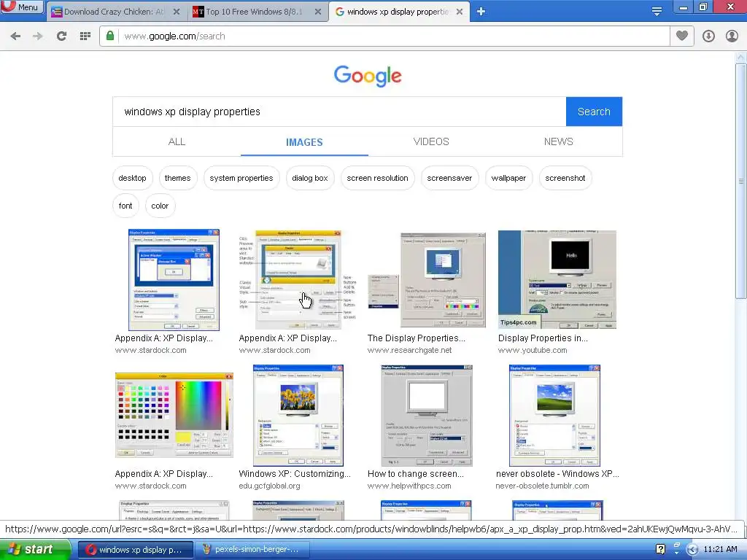Open color picker dialog thumbnail
Viewport: 747px width, 560px height.
(174, 415)
